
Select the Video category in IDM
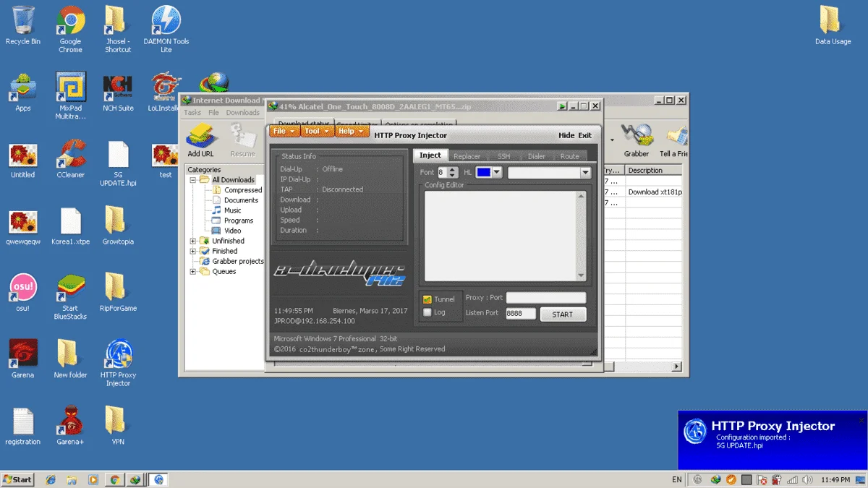[x=226, y=231]
